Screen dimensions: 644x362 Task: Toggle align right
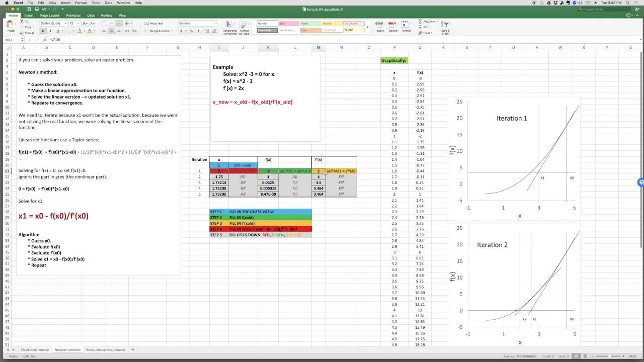119,31
